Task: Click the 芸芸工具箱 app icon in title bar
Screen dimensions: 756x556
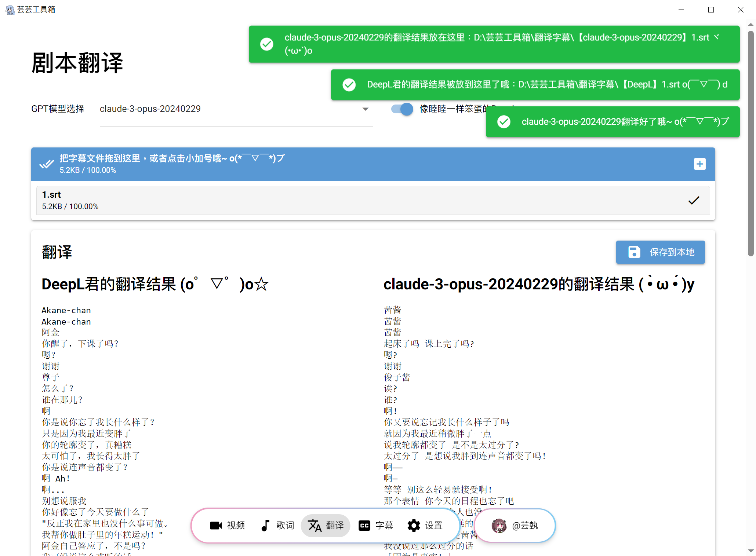Action: click(x=10, y=10)
